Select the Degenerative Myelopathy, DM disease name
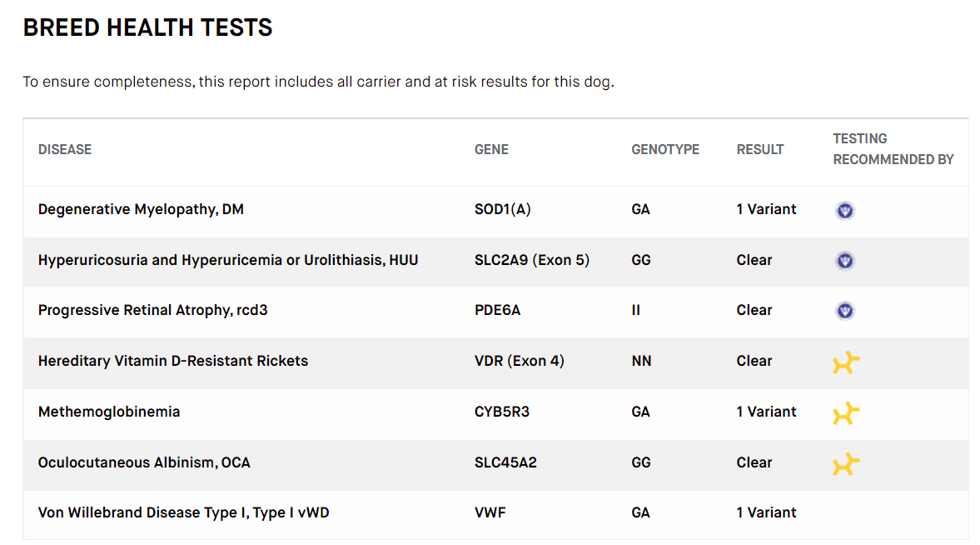This screenshot has width=980, height=545. tap(141, 210)
